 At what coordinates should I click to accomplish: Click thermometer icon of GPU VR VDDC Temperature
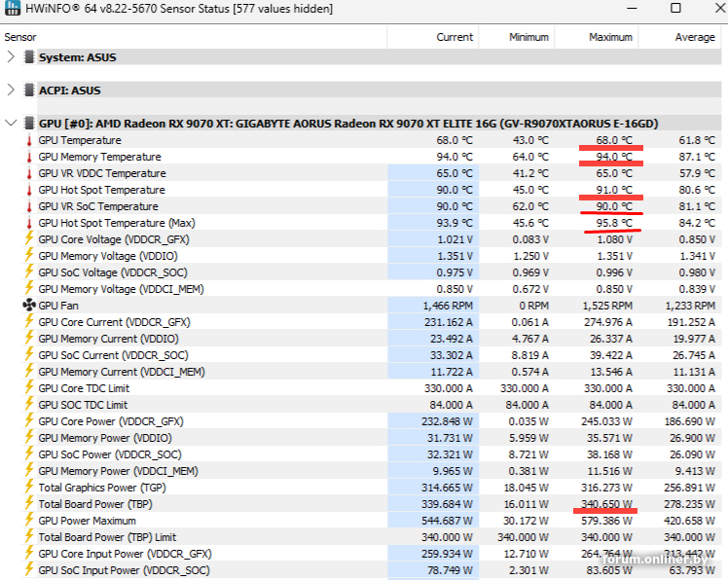pyautogui.click(x=29, y=173)
